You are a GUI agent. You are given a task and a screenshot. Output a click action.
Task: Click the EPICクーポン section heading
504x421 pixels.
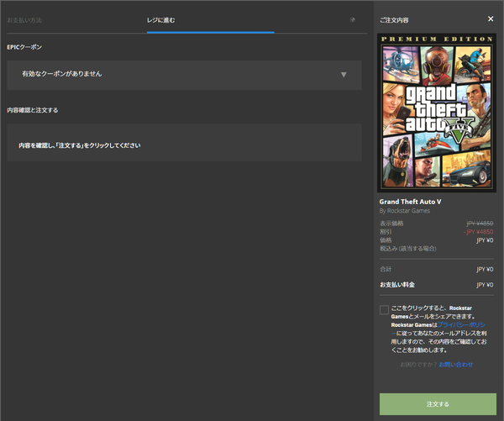point(24,47)
